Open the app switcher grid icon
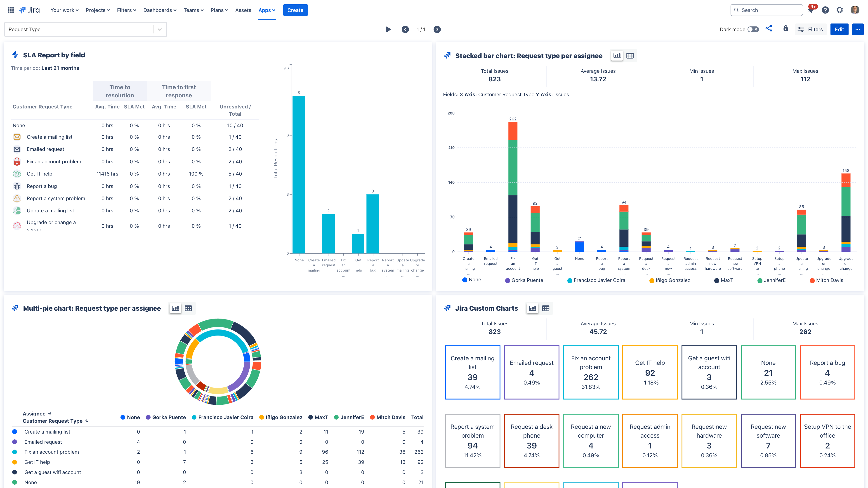The image size is (868, 488). [x=11, y=10]
